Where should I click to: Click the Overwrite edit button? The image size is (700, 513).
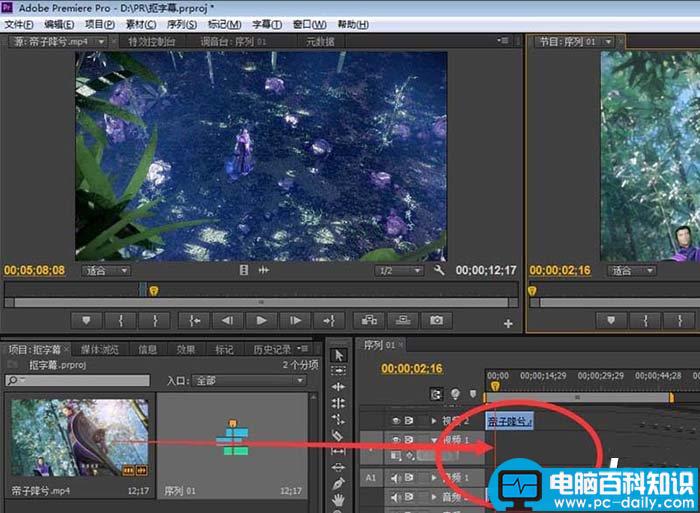click(x=403, y=320)
